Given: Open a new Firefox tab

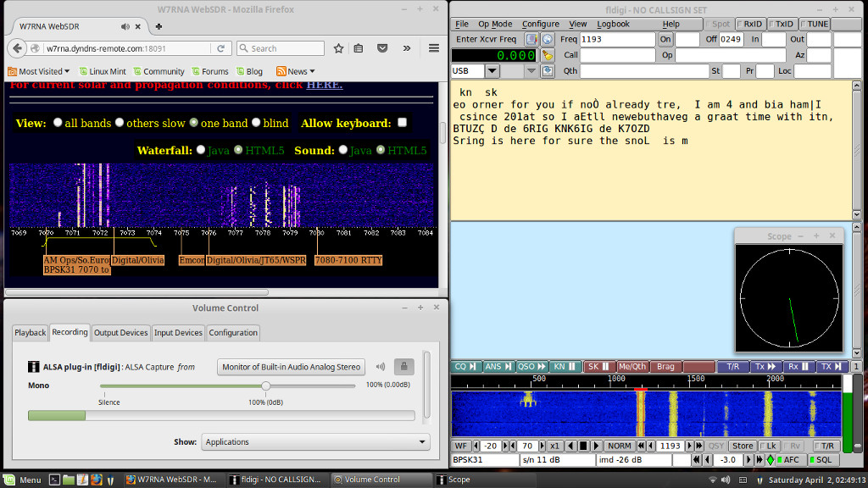Looking at the screenshot, I should click(159, 26).
